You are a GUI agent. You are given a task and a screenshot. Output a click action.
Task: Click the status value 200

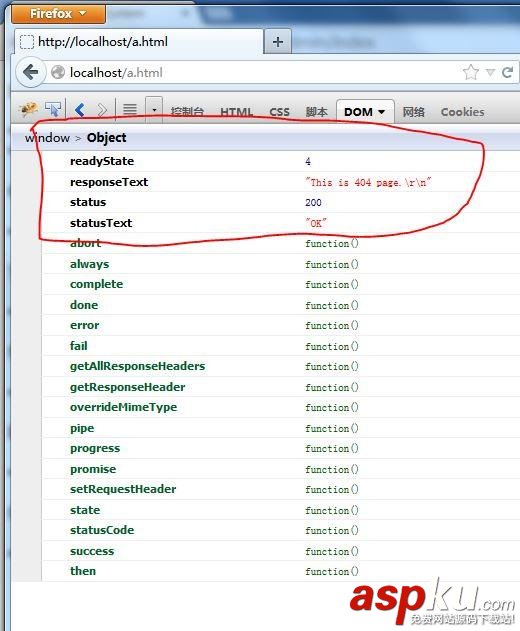point(313,202)
